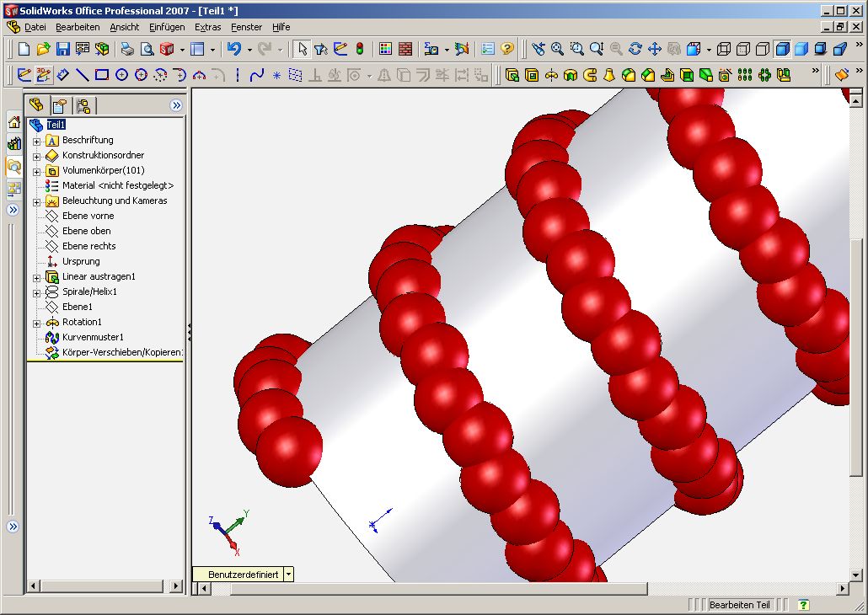Toggle the 3D sketch button
Screen dimensions: 868x615
pyautogui.click(x=44, y=75)
